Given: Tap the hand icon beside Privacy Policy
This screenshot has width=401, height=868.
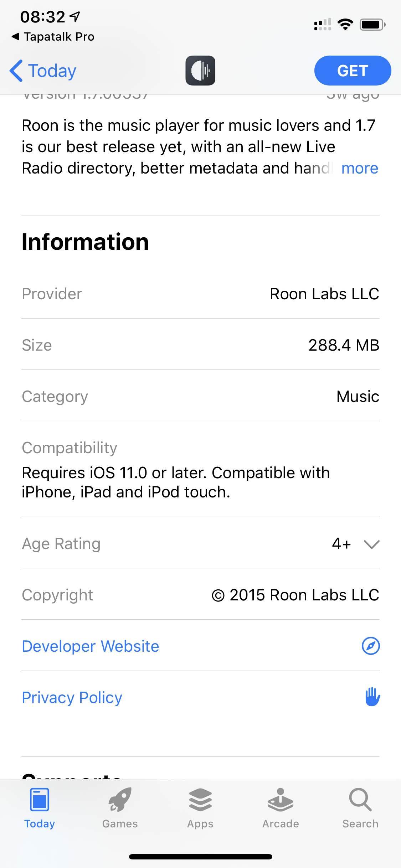Looking at the screenshot, I should point(372,697).
